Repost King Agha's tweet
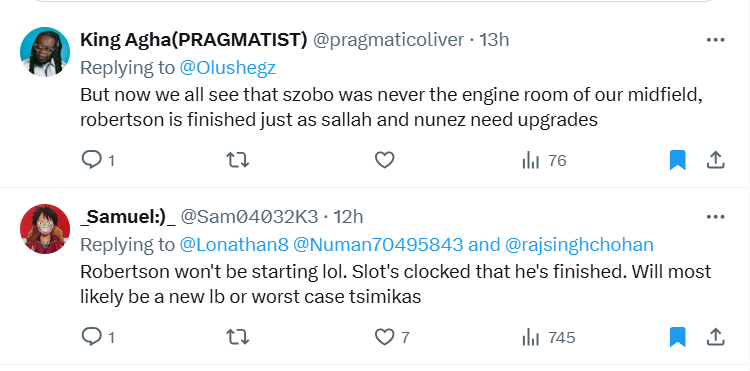 coord(237,160)
